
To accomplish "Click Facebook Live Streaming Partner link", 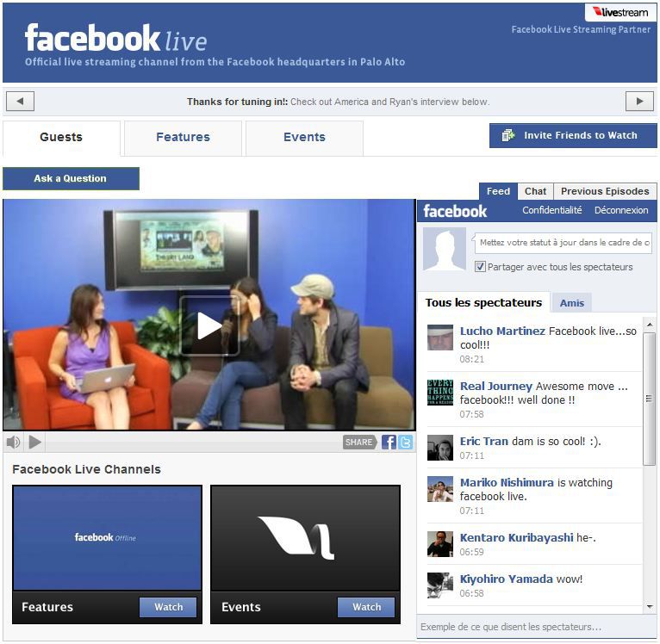I will (581, 29).
